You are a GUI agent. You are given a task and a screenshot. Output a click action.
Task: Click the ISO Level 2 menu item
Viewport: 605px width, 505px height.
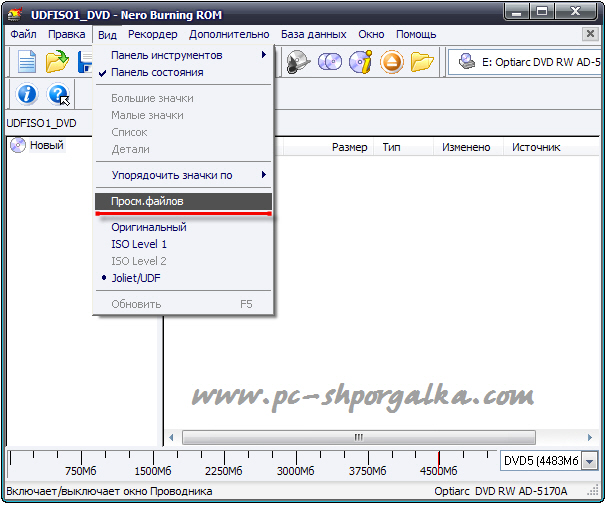(x=183, y=261)
